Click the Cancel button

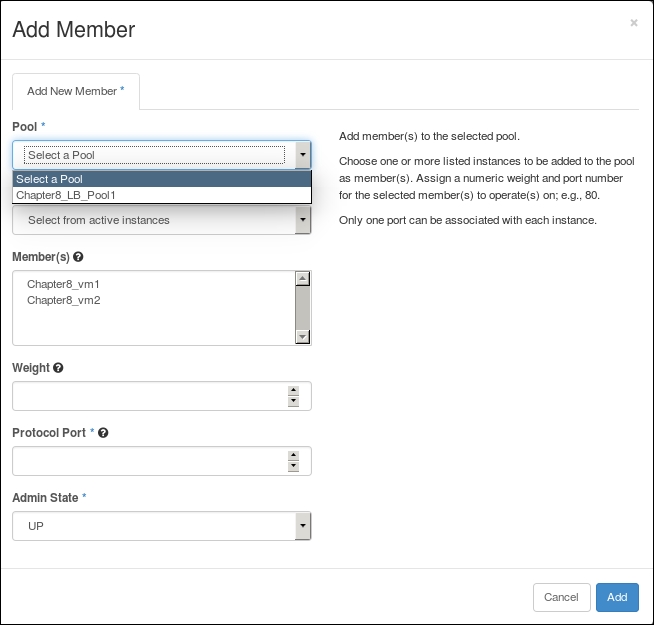561,597
